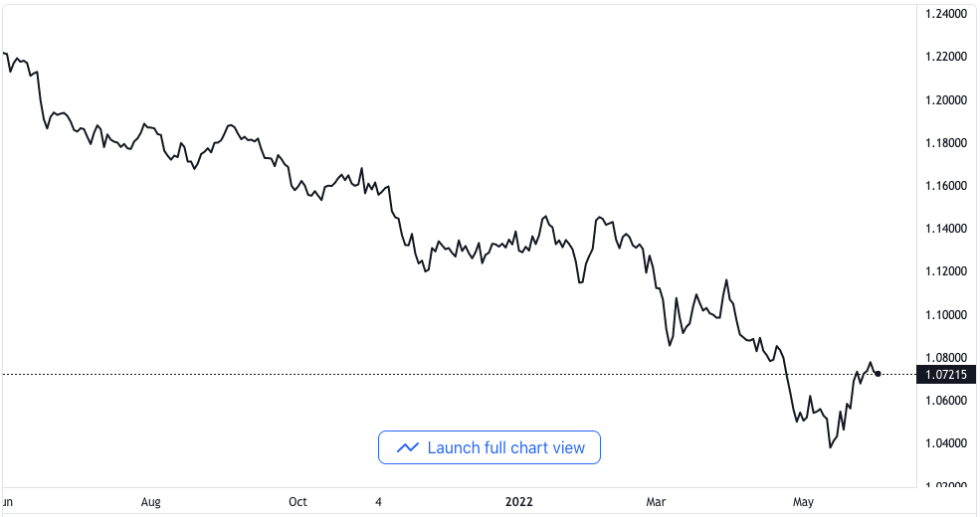This screenshot has height=517, width=980.
Task: Select the 1.06000 price scale label
Action: click(x=945, y=401)
